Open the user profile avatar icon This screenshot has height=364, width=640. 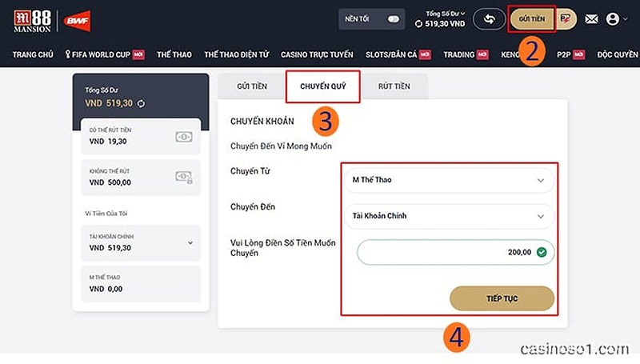click(613, 19)
